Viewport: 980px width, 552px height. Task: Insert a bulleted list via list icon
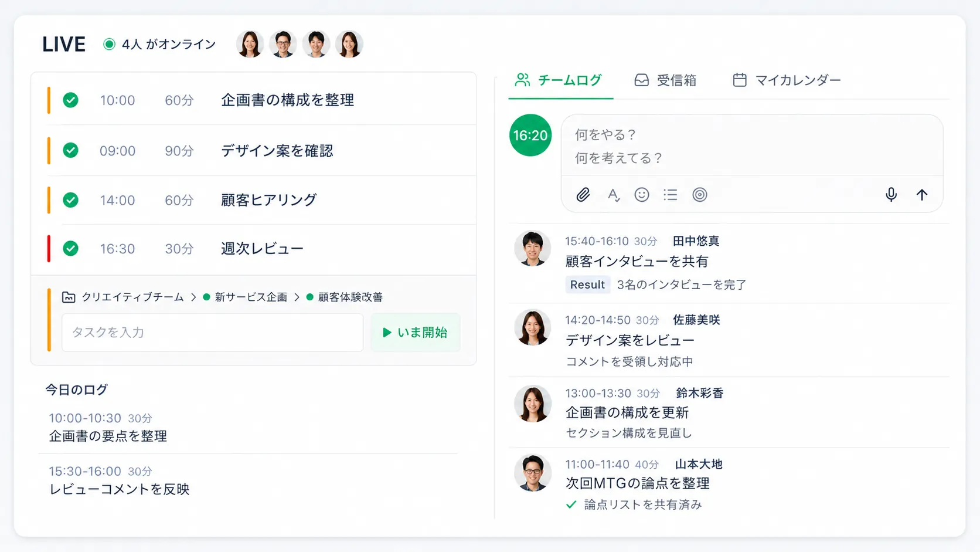click(671, 195)
